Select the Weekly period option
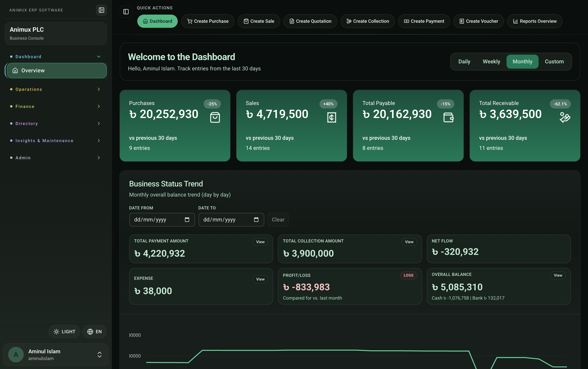588x369 pixels. pyautogui.click(x=491, y=61)
